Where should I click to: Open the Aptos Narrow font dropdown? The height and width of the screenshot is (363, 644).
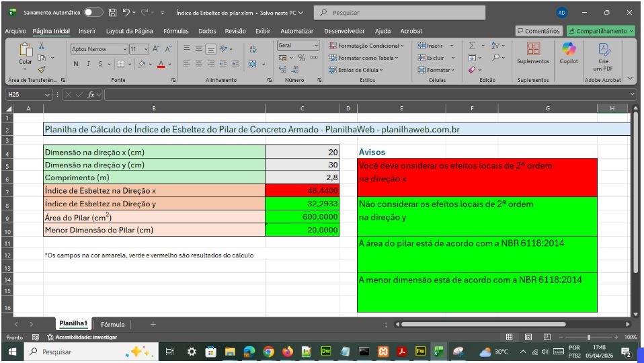pos(125,49)
